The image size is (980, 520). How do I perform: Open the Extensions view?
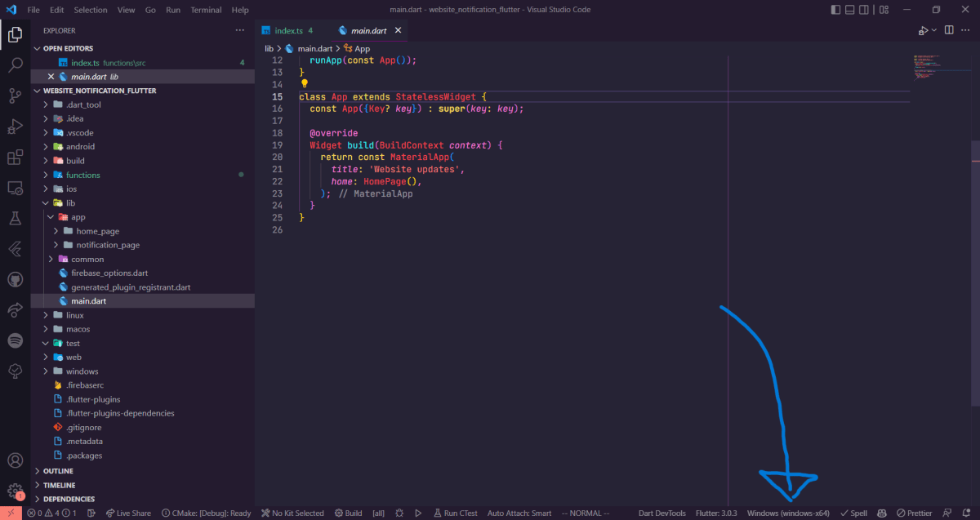pos(15,158)
